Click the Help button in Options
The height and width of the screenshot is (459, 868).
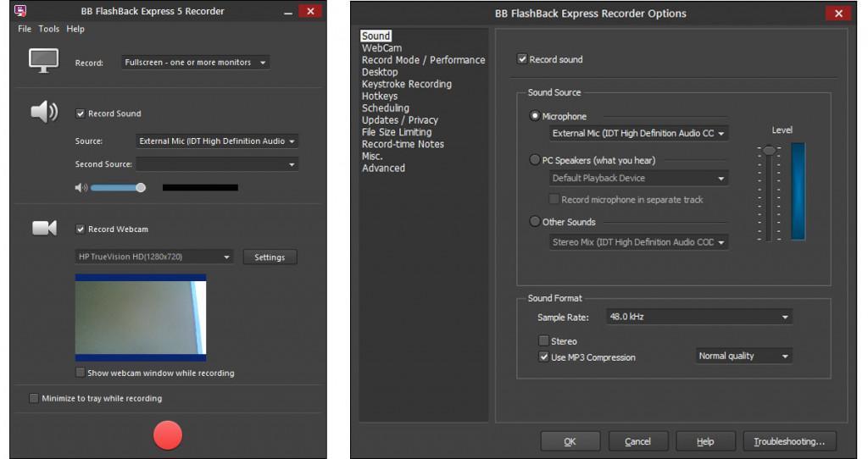[x=705, y=441]
